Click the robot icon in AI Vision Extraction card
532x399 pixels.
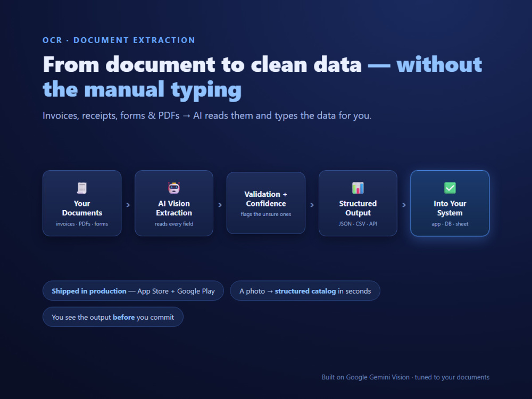[174, 188]
